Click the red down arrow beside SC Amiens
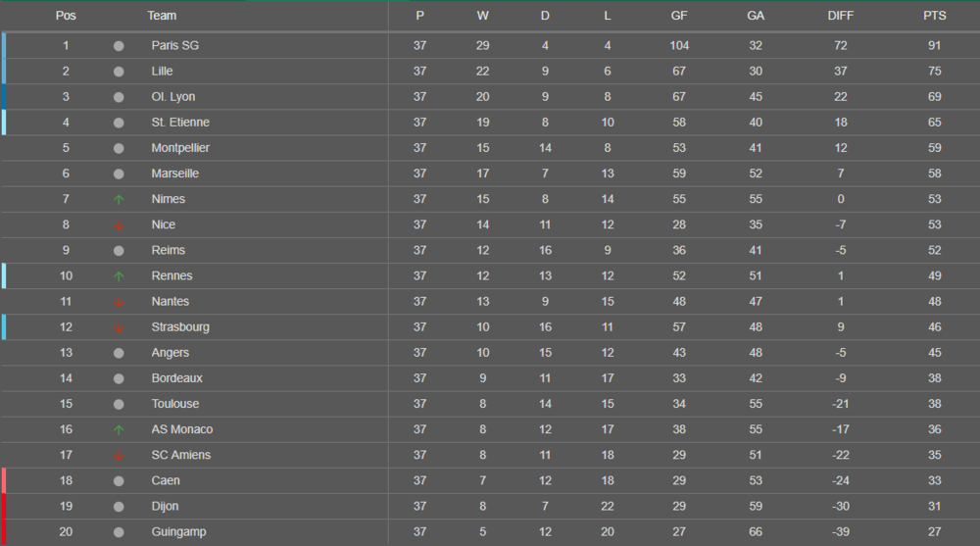 pyautogui.click(x=119, y=455)
